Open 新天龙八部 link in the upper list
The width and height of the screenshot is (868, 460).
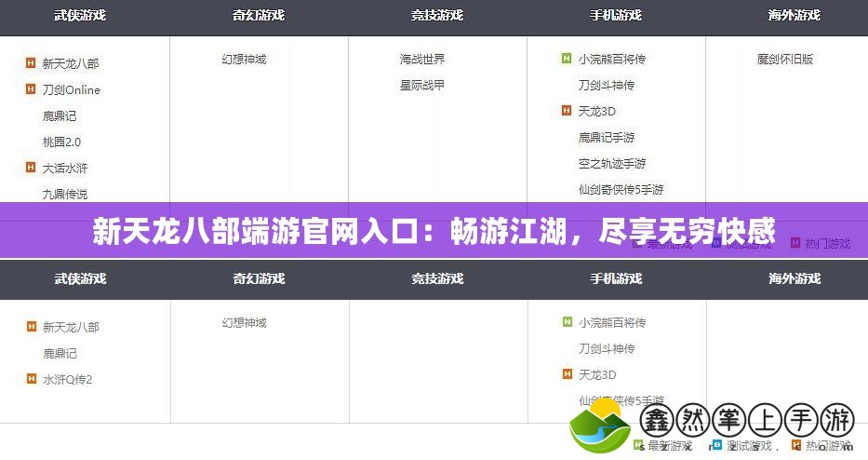pyautogui.click(x=71, y=63)
